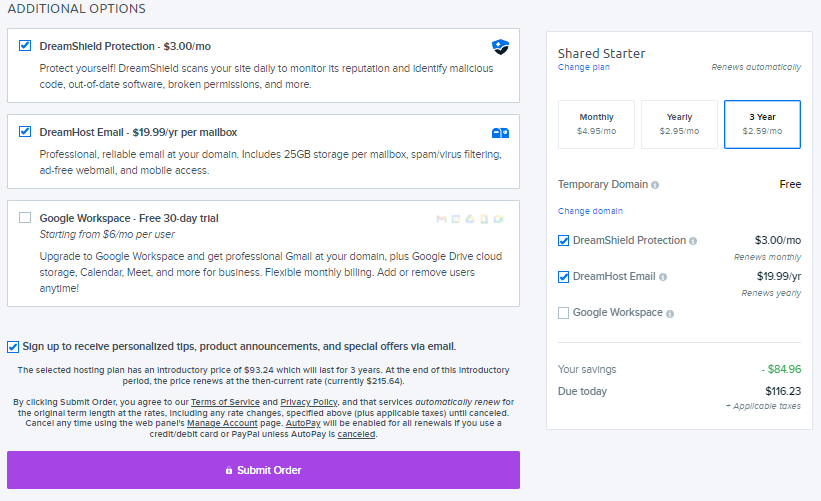821x501 pixels.
Task: Uncheck DreamShield Protection option in Additional Options
Action: [25, 45]
